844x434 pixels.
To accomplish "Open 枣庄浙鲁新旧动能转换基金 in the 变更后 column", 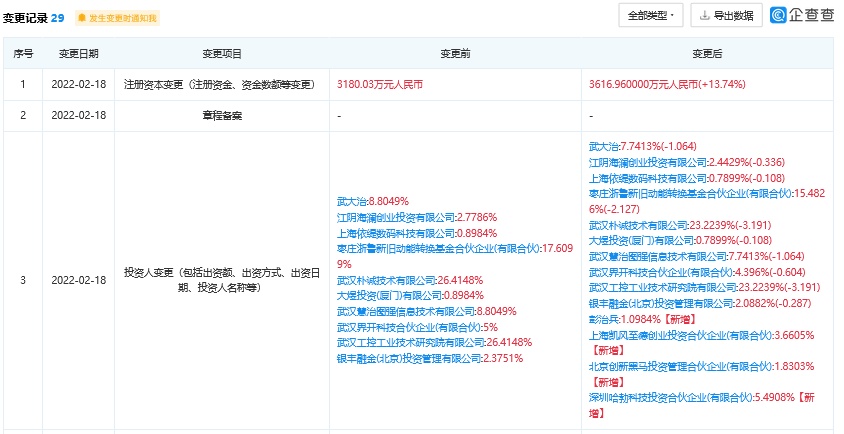I will (x=680, y=192).
